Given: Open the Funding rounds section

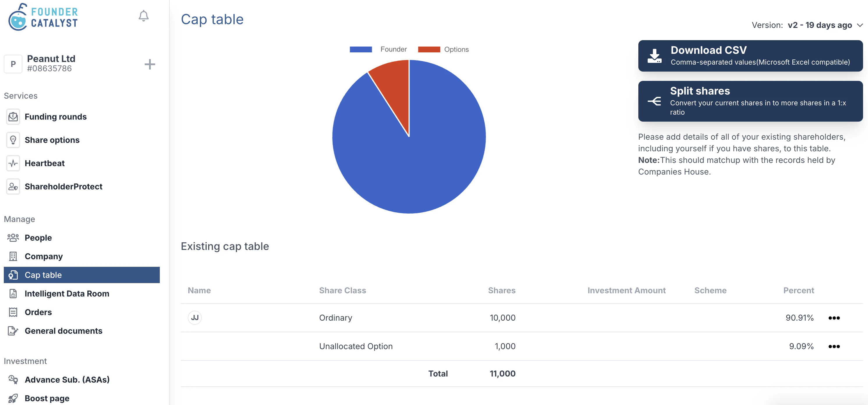Looking at the screenshot, I should pos(13,117).
